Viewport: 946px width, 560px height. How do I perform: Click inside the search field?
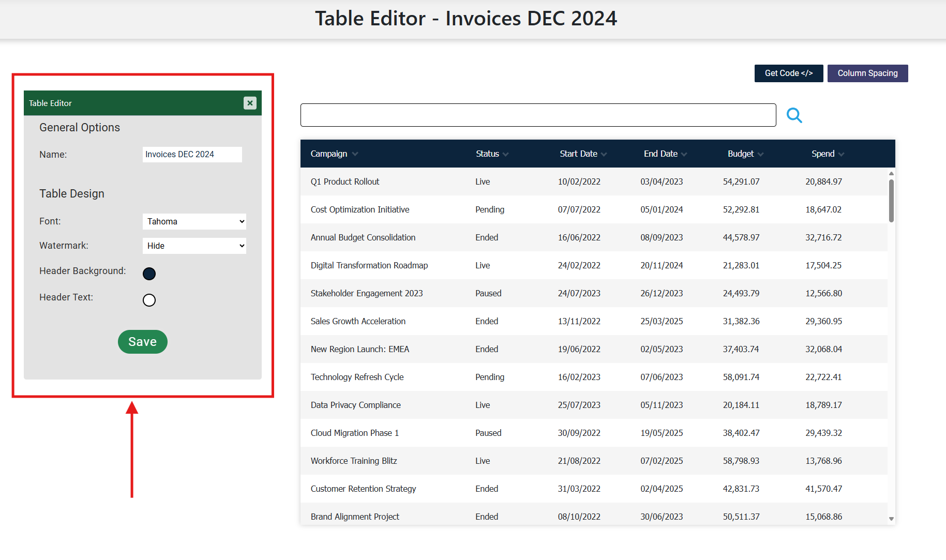pyautogui.click(x=538, y=115)
